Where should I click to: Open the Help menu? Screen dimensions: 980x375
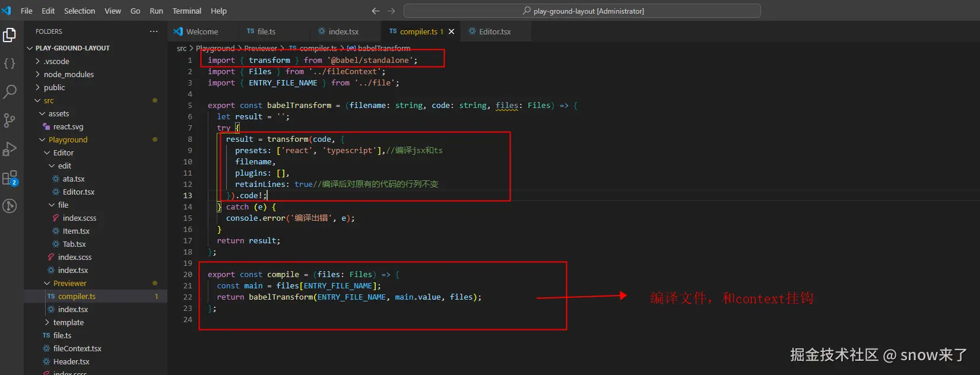(218, 11)
